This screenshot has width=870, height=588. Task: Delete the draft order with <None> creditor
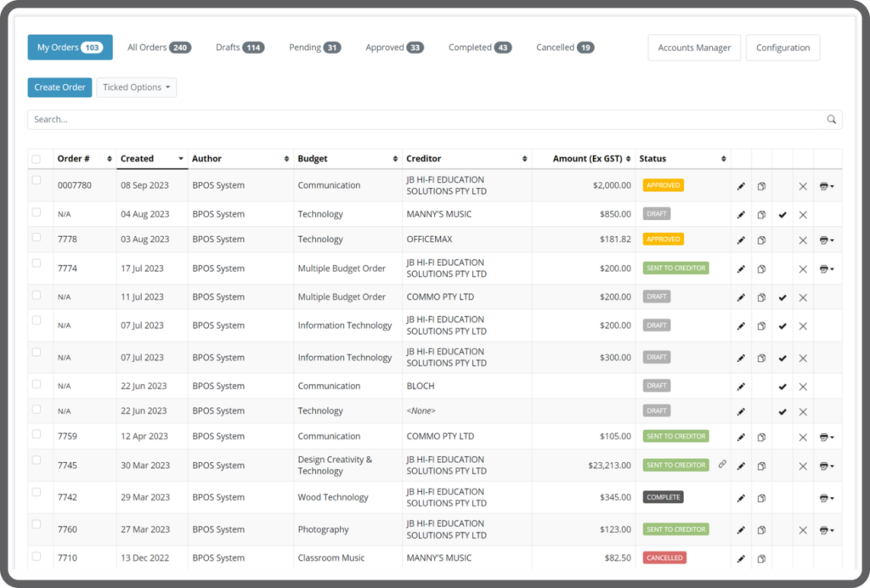(803, 411)
